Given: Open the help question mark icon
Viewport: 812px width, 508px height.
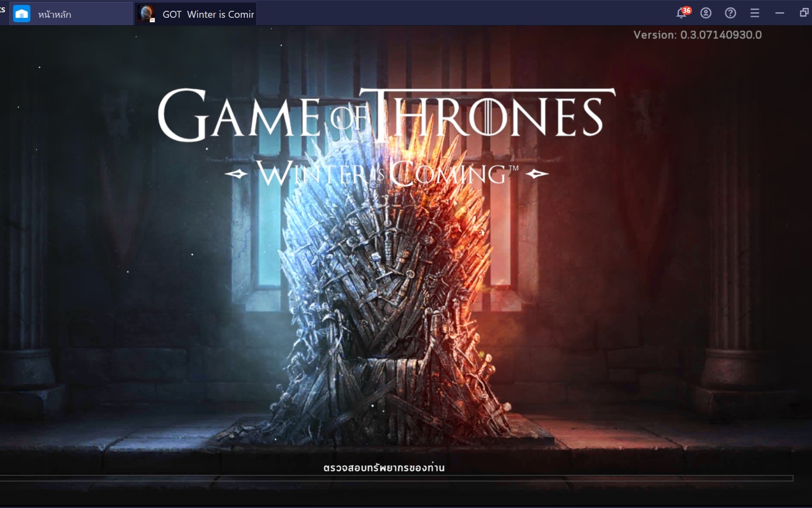Looking at the screenshot, I should [x=731, y=13].
